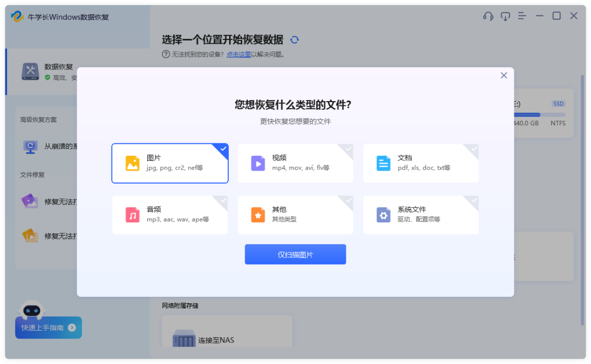This screenshot has height=364, width=591.
Task: Click the 仅扫描图片 scan button
Action: (295, 254)
